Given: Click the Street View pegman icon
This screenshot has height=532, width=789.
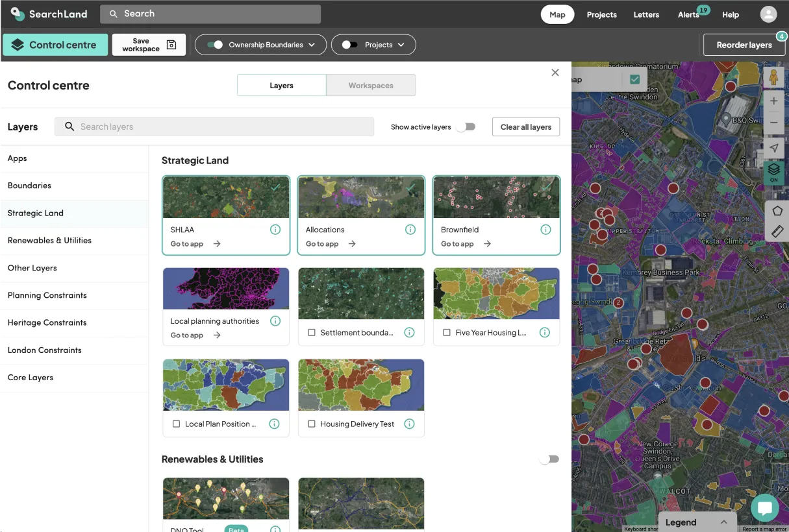Looking at the screenshot, I should click(x=773, y=76).
